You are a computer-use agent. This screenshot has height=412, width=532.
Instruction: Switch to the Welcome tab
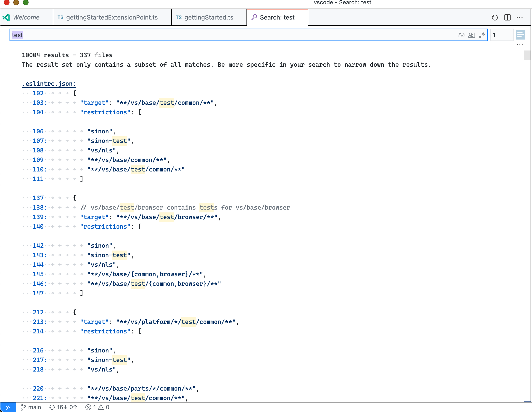tap(26, 17)
